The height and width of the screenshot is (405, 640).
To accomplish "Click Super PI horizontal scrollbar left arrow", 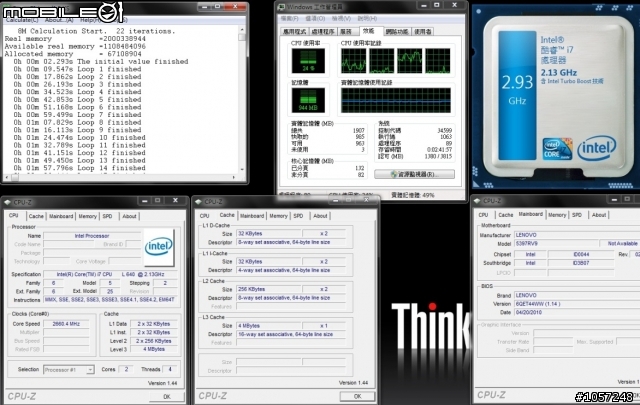I will click(7, 177).
